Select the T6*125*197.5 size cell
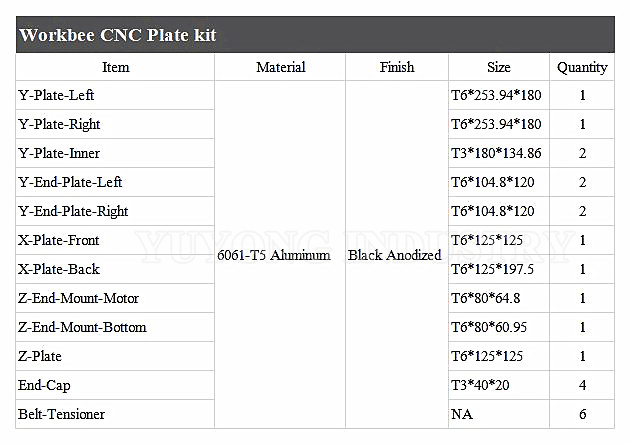This screenshot has height=444, width=630. [x=499, y=269]
